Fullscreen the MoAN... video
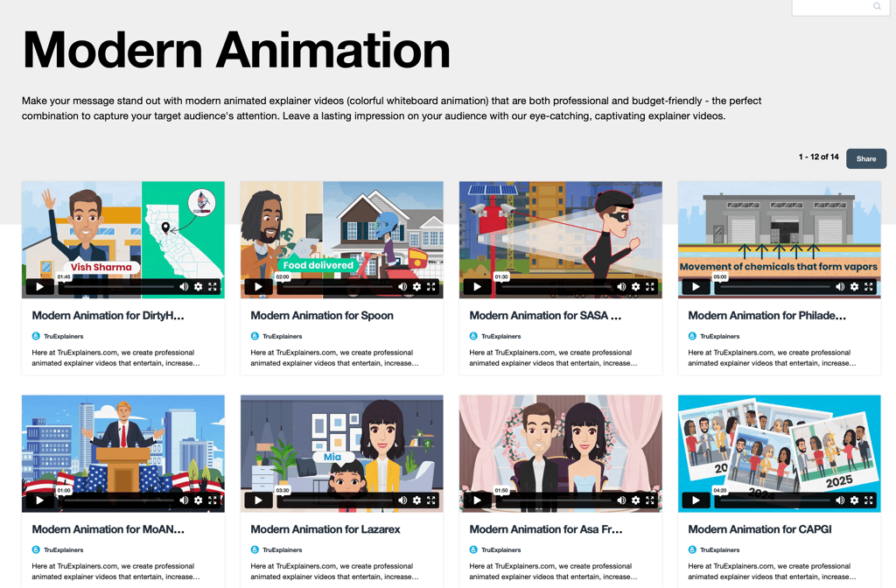896x588 pixels. point(213,500)
